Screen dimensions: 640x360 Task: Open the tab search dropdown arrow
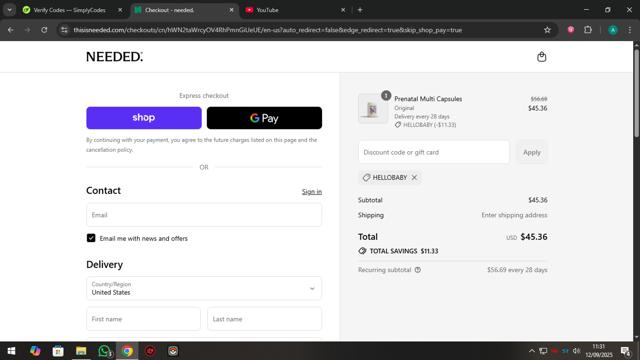(x=9, y=10)
